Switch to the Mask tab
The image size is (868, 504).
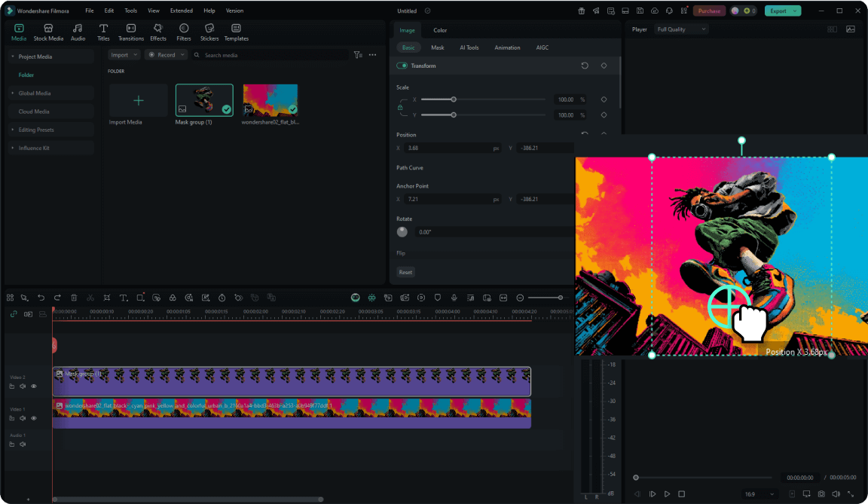437,47
